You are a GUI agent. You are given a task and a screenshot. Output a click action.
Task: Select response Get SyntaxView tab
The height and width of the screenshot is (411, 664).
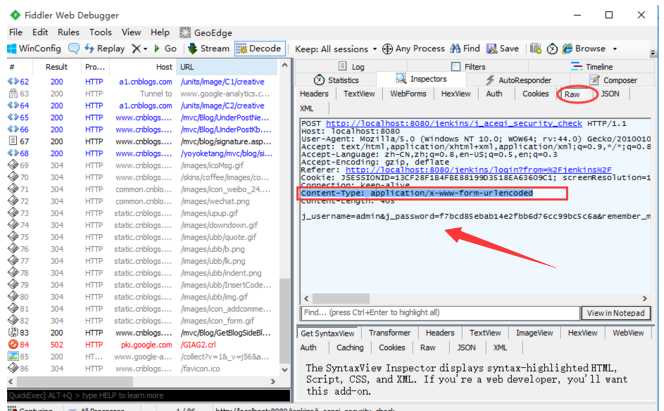[x=327, y=333]
